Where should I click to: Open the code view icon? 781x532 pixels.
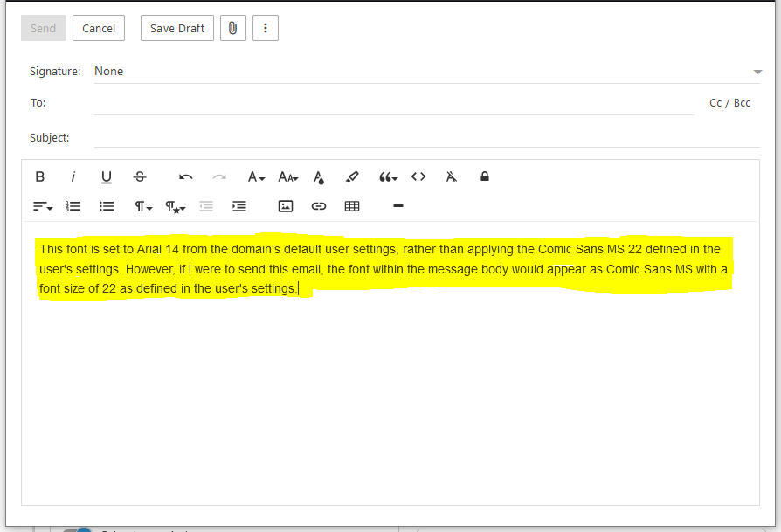(418, 176)
